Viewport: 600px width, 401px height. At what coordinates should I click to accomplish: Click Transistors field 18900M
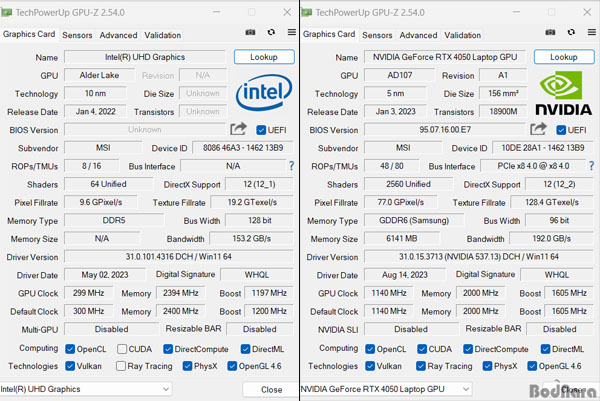[x=503, y=111]
